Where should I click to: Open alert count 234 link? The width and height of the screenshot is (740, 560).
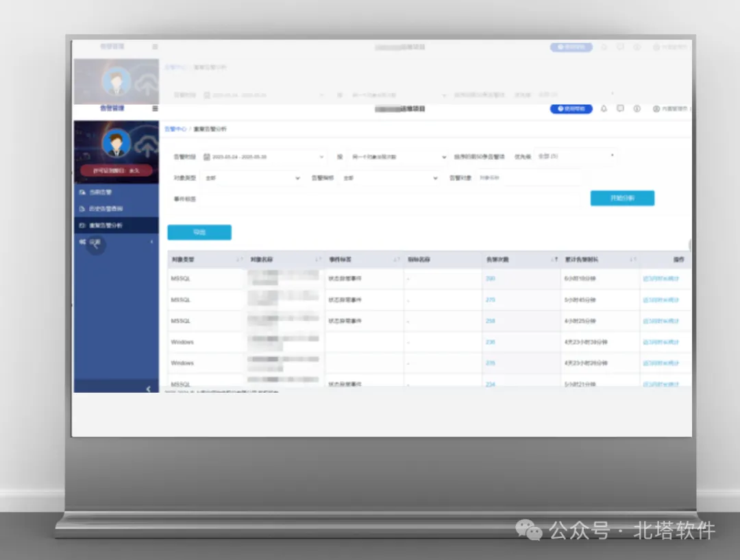pos(491,384)
